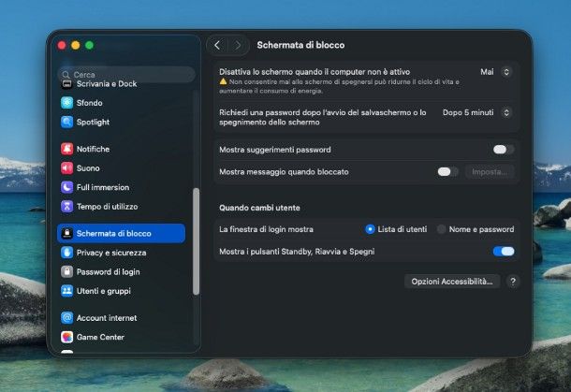The image size is (571, 392).
Task: Click the Account internet at-sign icon
Action: (67, 318)
